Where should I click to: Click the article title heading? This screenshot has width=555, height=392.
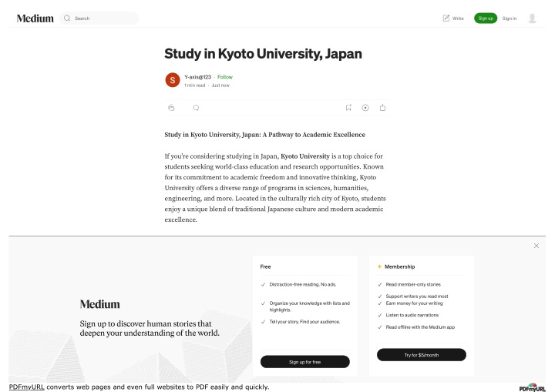[x=263, y=54]
